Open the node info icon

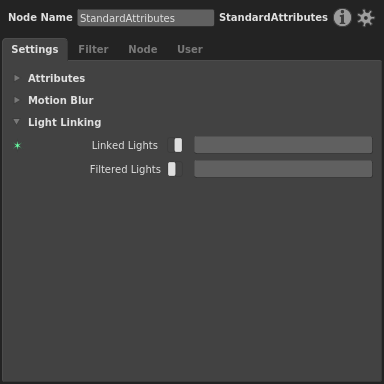coord(342,17)
